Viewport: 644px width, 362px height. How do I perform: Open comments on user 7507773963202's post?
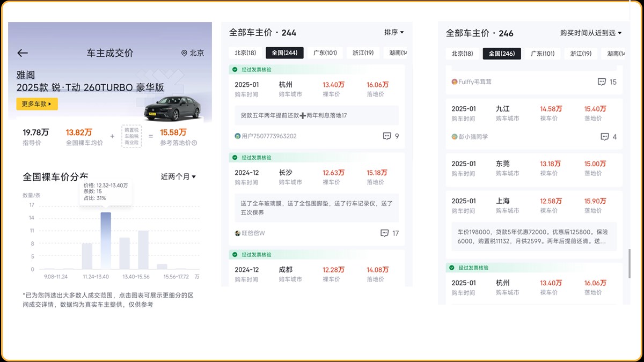[387, 136]
